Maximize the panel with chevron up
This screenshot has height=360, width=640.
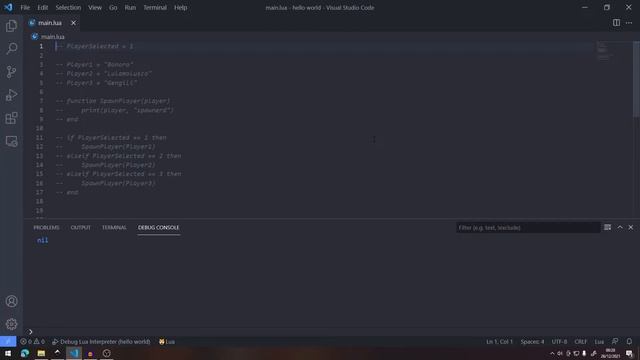(620, 227)
